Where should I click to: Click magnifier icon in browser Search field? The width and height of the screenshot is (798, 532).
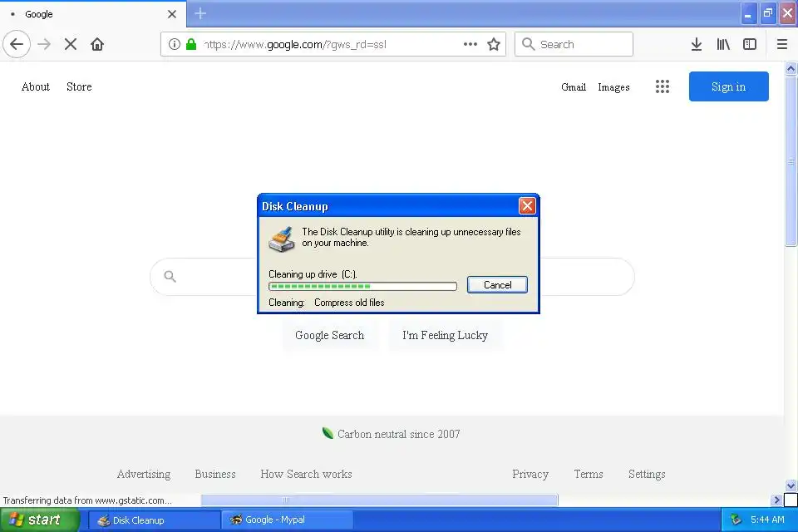click(x=529, y=44)
